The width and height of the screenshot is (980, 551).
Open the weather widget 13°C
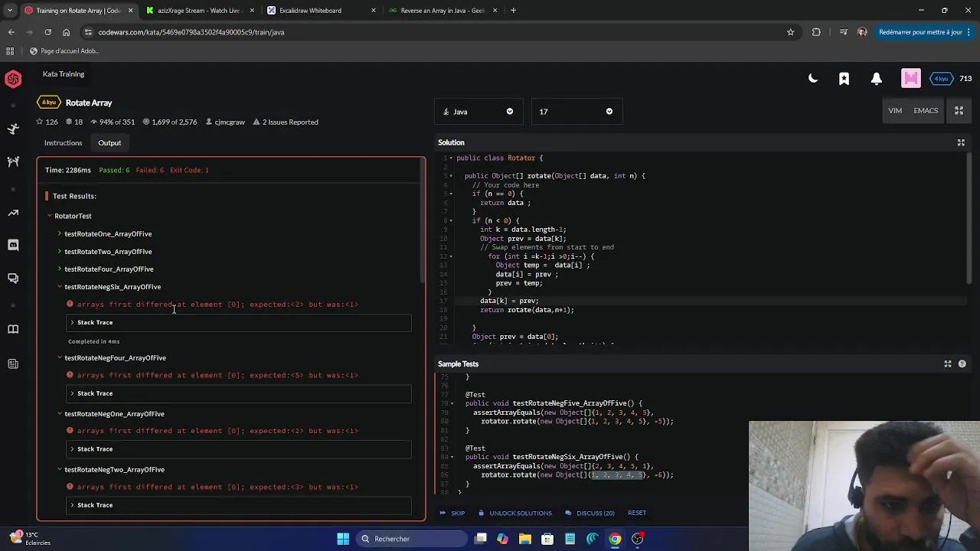(x=31, y=539)
